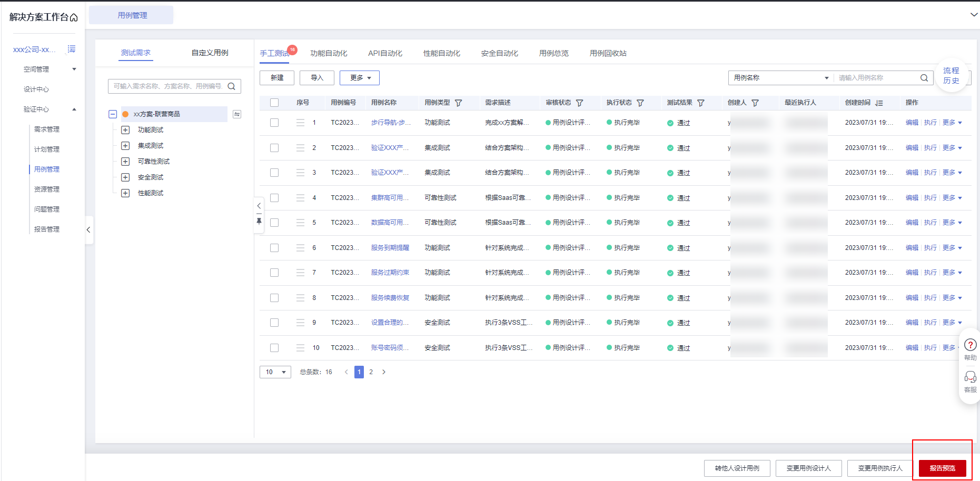Collapse the xx方案-联营商品 root node

(x=113, y=114)
